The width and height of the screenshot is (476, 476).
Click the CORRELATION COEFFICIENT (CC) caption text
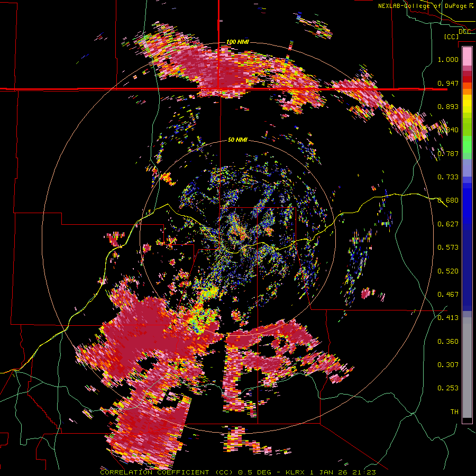167,472
